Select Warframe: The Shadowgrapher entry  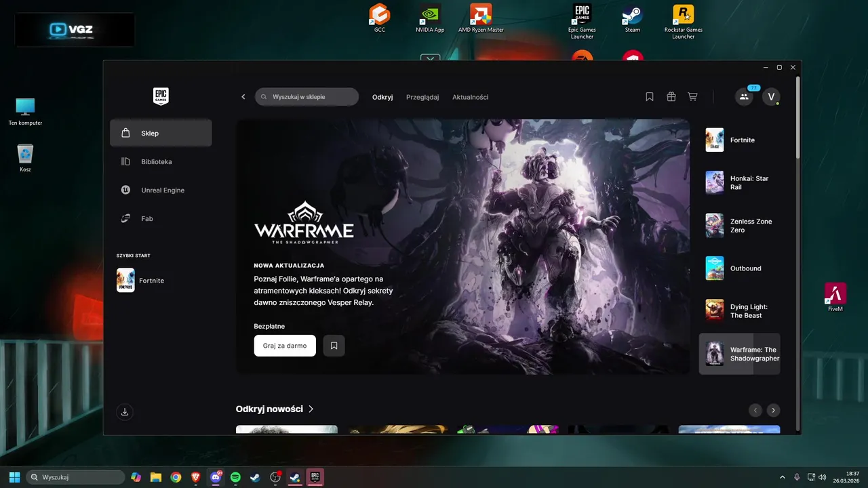click(x=740, y=354)
